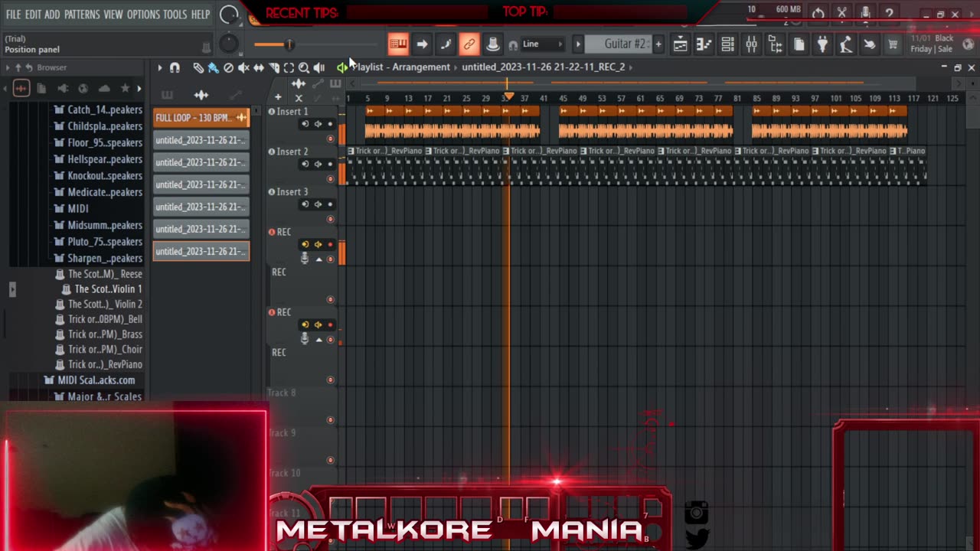The width and height of the screenshot is (980, 551).
Task: Collapse second REC track with up triangle
Action: click(318, 340)
